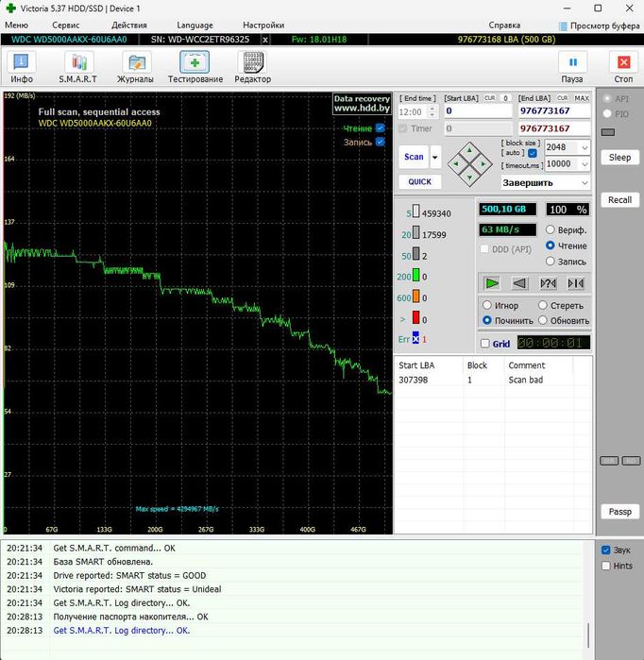Click the forward play scan direction button
This screenshot has height=660, width=644.
pos(492,282)
